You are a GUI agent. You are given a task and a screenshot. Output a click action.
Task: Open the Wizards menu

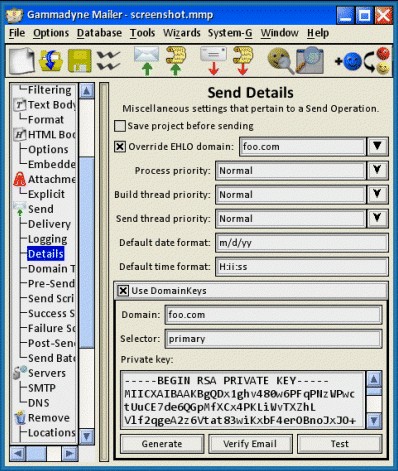[x=182, y=33]
